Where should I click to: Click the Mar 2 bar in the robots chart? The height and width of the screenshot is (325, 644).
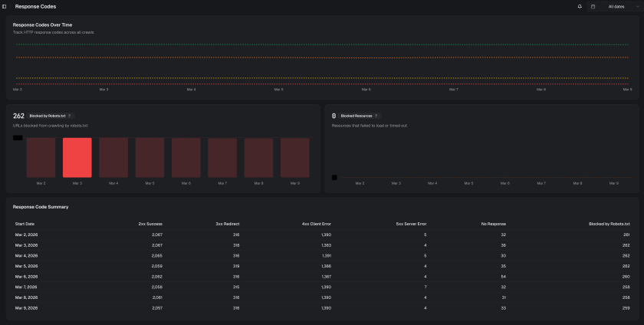coord(41,158)
